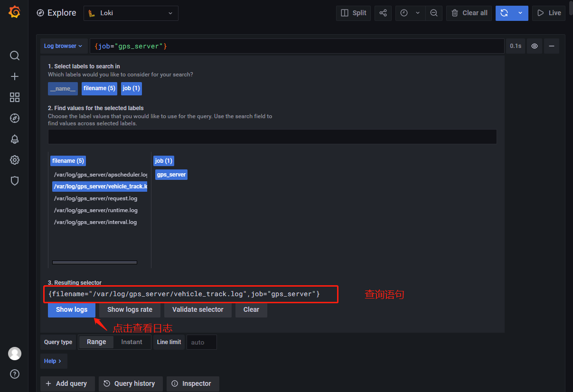This screenshot has width=573, height=392.
Task: Start Live log streaming
Action: [549, 13]
